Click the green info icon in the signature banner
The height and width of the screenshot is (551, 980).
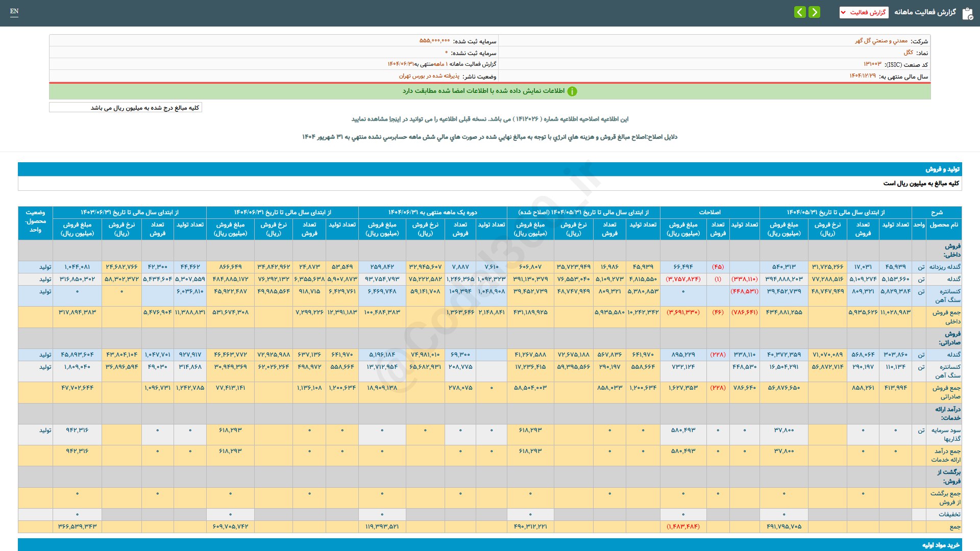tap(572, 91)
